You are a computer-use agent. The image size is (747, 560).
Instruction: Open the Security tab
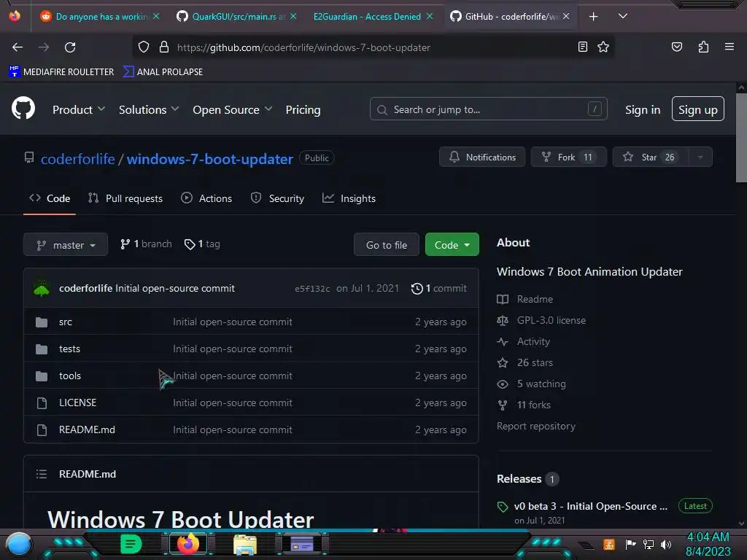277,198
